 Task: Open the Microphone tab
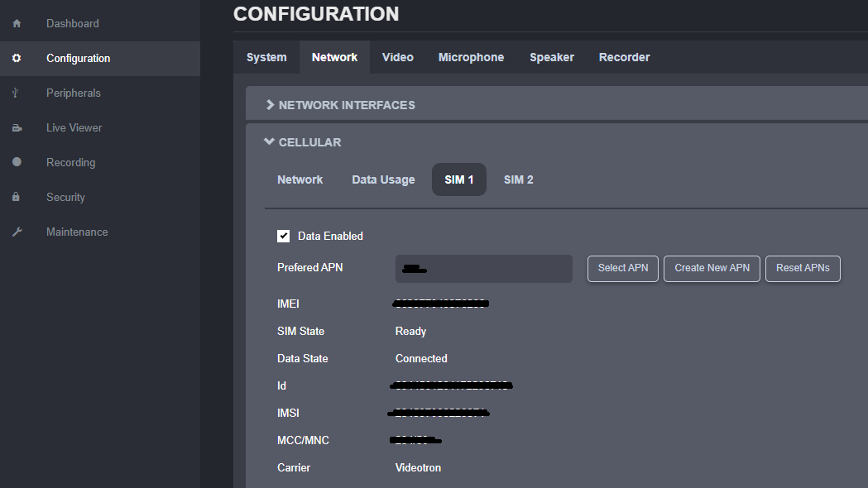pos(471,57)
